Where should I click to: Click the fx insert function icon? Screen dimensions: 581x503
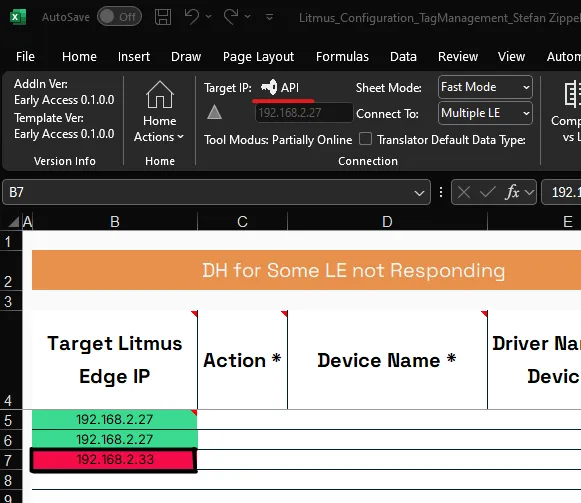click(x=512, y=192)
